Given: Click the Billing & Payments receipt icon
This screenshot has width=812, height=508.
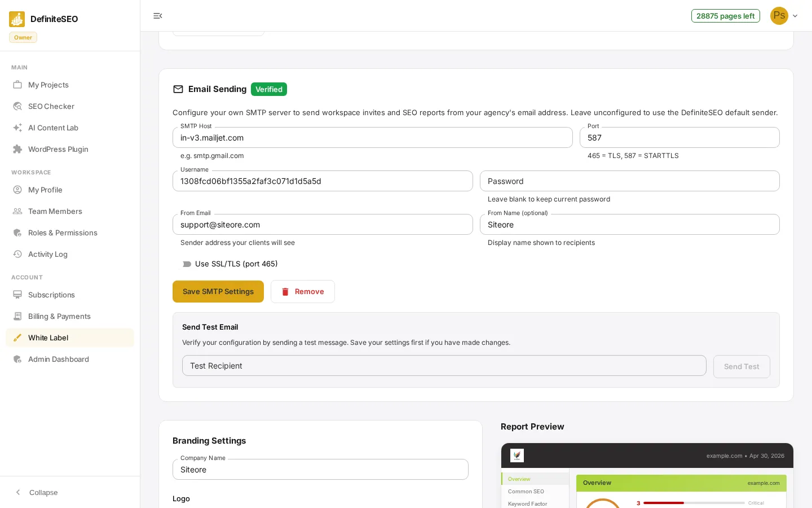Looking at the screenshot, I should pos(17,316).
